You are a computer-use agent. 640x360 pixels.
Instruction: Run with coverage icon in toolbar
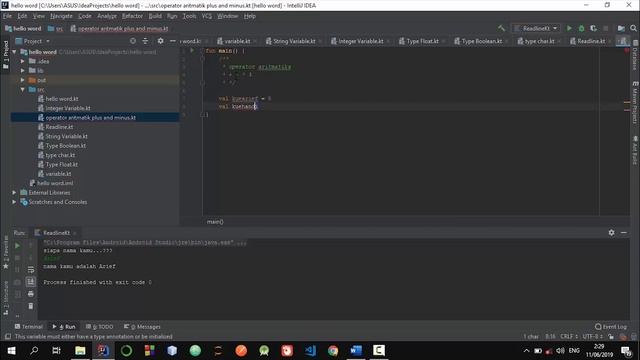point(593,28)
